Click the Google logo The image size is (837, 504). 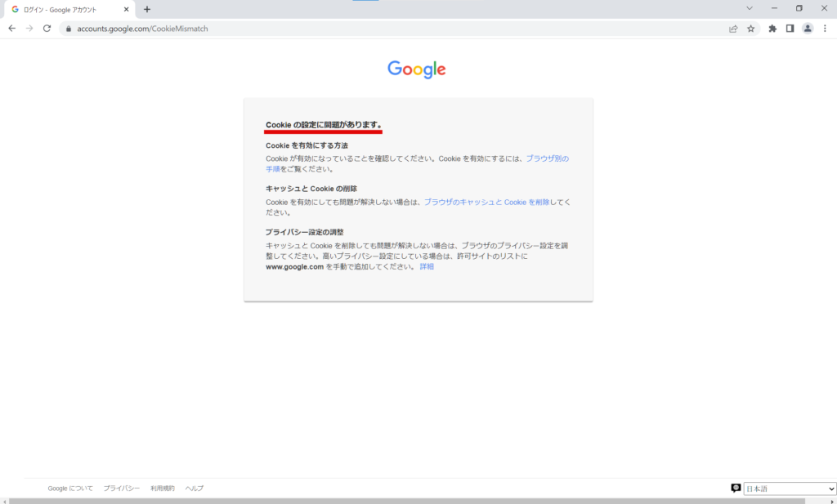[417, 69]
